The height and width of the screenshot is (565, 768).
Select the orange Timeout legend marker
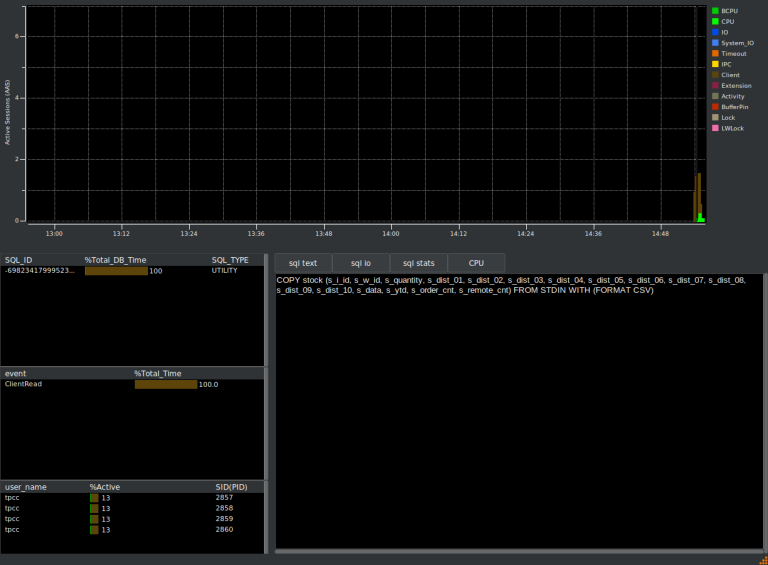715,54
